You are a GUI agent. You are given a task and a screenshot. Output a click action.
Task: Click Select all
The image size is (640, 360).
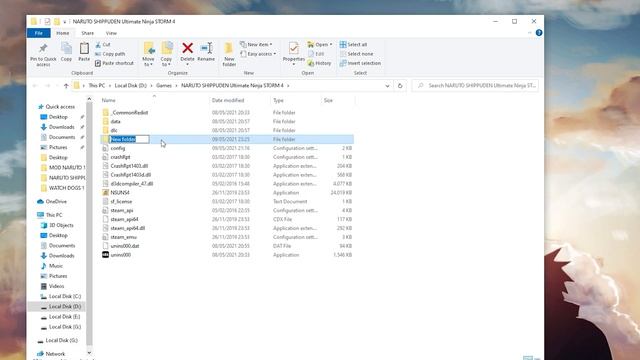point(353,44)
